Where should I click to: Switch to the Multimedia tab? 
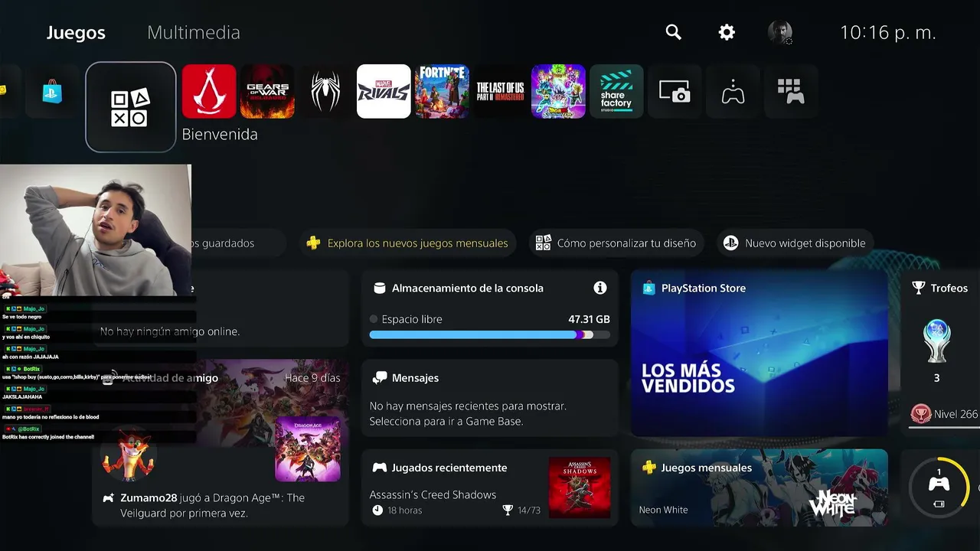[x=194, y=33]
